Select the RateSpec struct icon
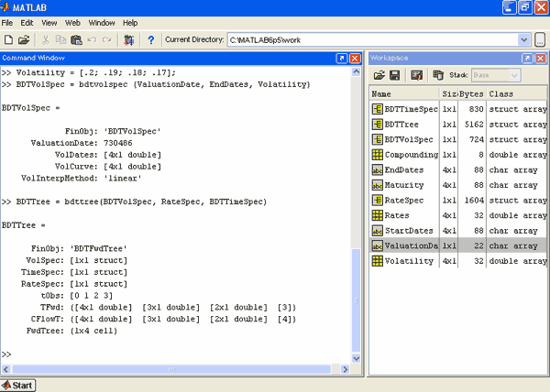This screenshot has width=550, height=392. [378, 201]
